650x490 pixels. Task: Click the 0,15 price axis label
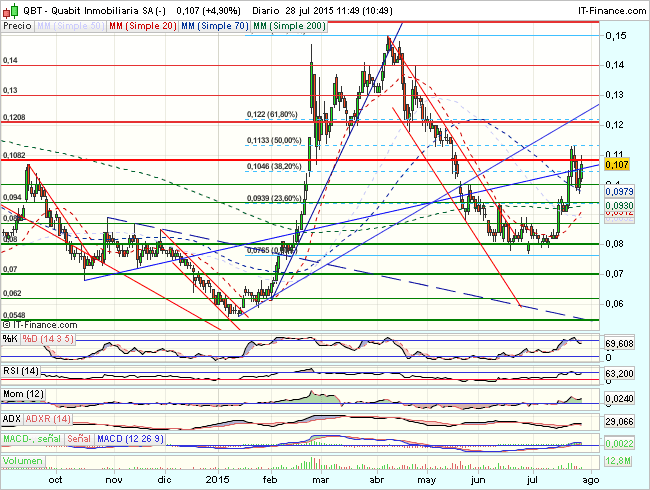pos(616,36)
